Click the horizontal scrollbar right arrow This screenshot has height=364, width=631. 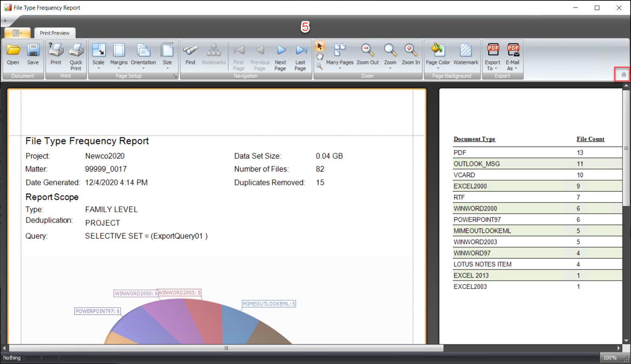click(x=619, y=348)
